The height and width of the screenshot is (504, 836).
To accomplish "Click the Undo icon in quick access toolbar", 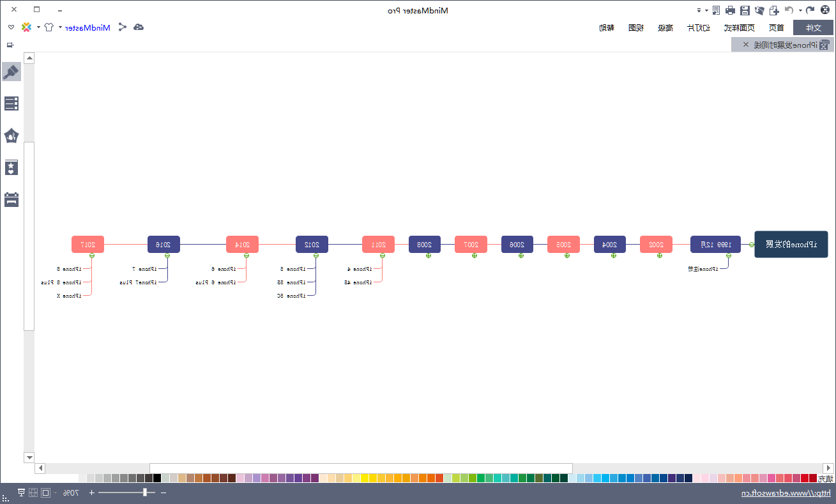I will click(x=789, y=10).
